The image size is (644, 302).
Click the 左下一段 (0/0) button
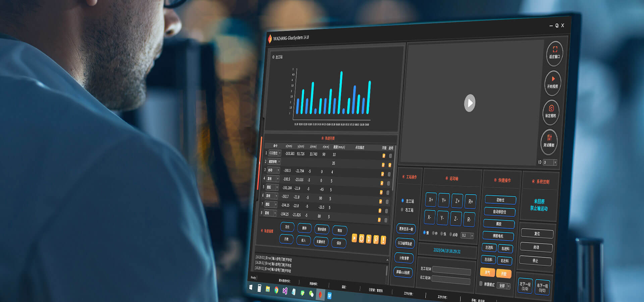coord(525,286)
